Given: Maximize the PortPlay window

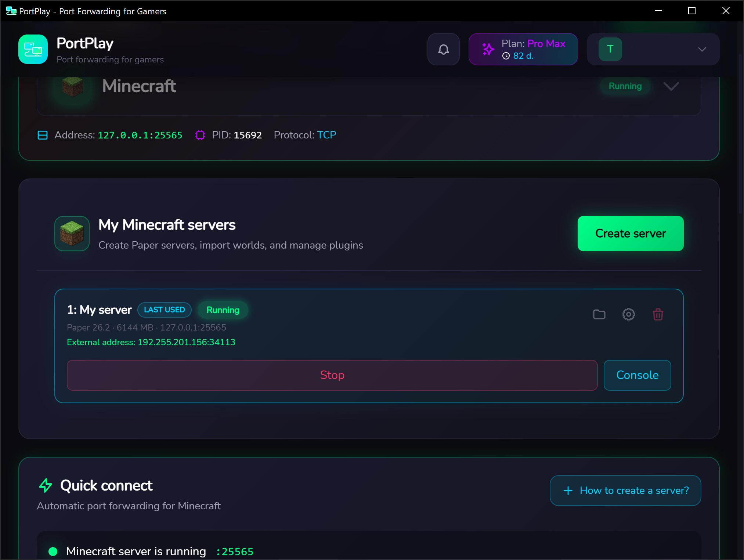Looking at the screenshot, I should [x=691, y=11].
